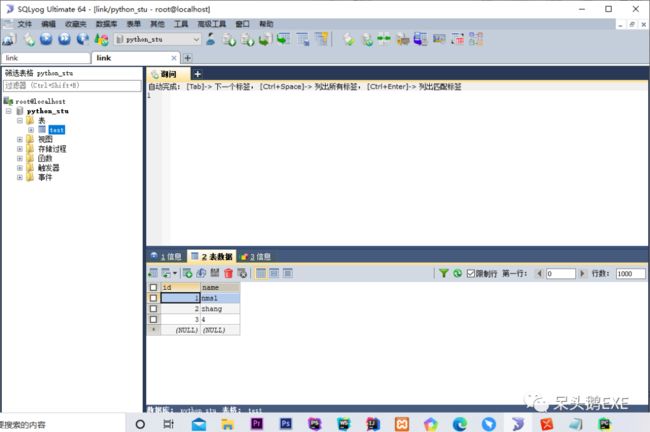Screen dimensions: 650x432
Task: Collapse the 表 tables folder node
Action: tap(19, 121)
